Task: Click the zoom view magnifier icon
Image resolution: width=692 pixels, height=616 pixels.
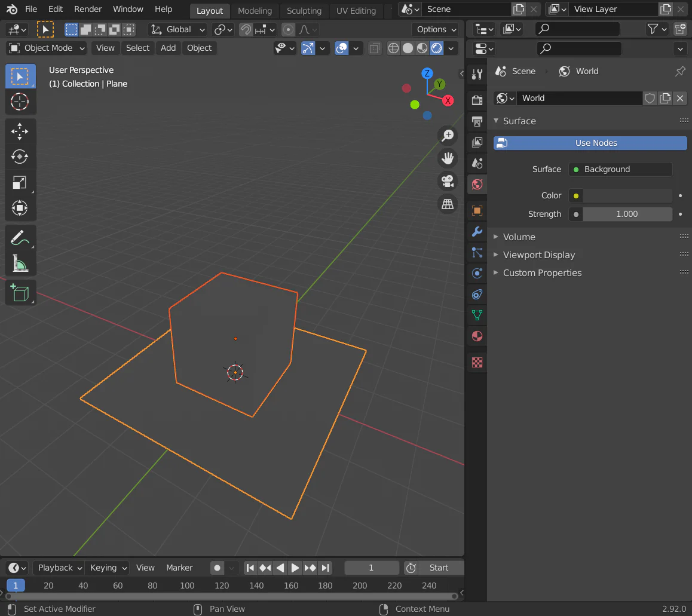Action: click(x=448, y=135)
